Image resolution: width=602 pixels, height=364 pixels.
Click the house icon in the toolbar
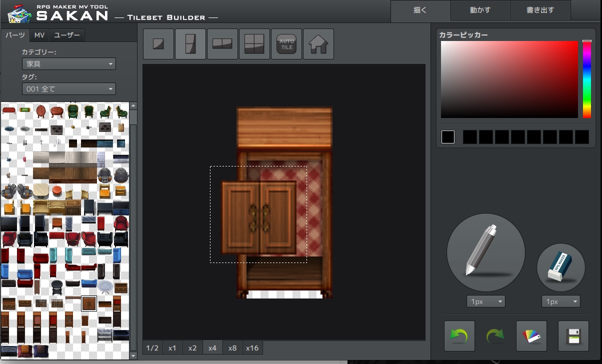318,44
